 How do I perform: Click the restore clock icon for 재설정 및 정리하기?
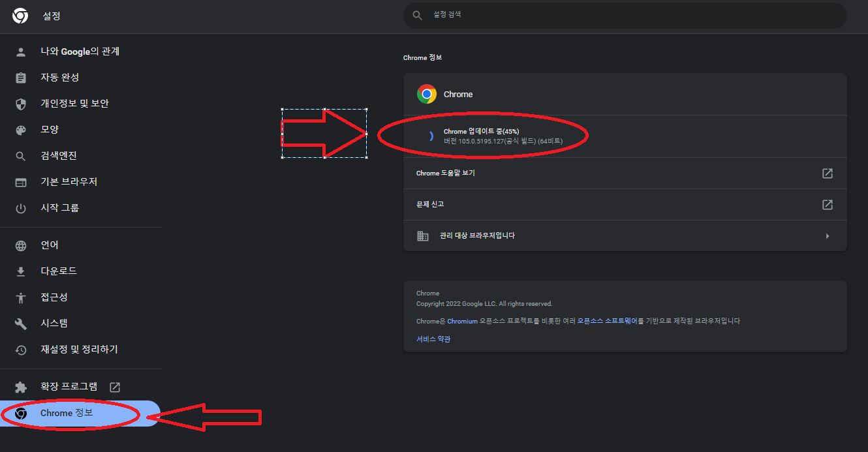click(21, 350)
